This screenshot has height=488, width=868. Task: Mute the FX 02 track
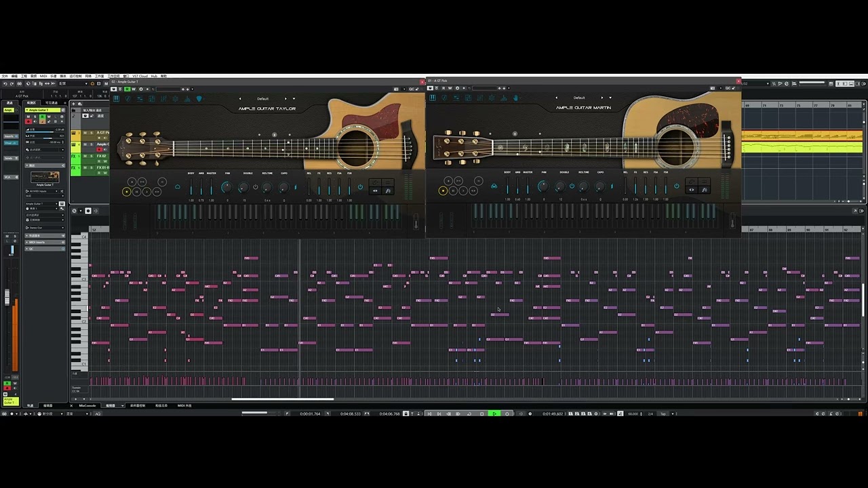coord(85,156)
